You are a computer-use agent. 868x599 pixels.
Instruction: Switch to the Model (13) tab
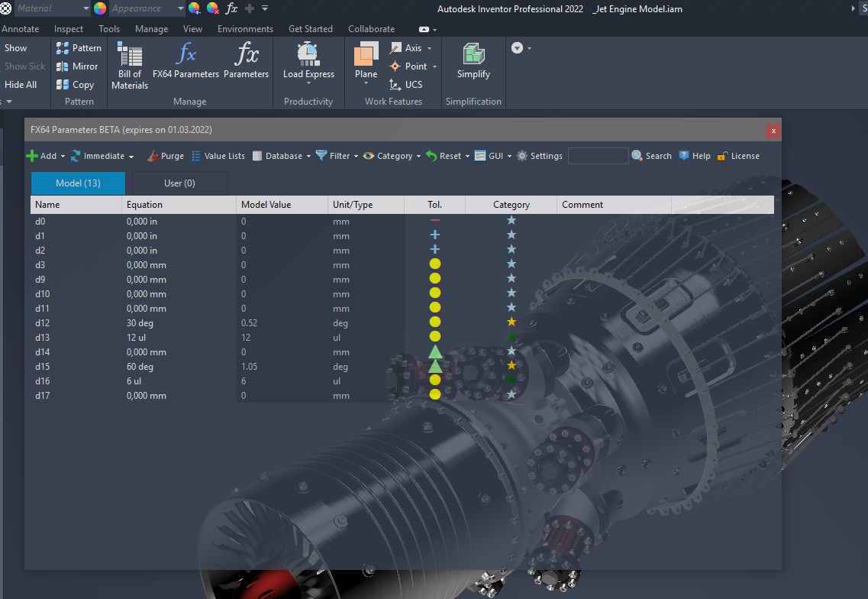click(x=78, y=183)
